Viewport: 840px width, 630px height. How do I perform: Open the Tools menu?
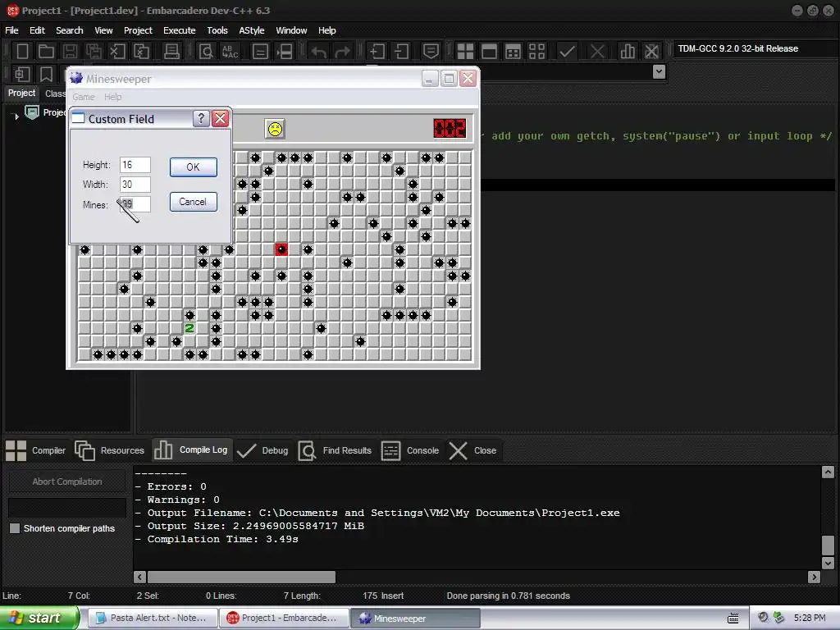coord(217,30)
